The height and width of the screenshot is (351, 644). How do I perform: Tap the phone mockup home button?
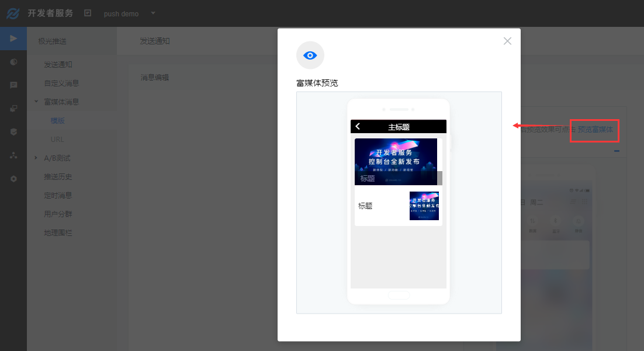pyautogui.click(x=399, y=295)
